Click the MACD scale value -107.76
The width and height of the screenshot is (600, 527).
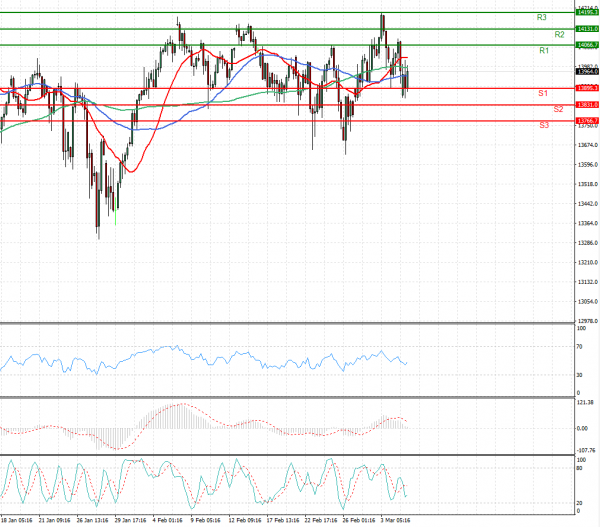click(x=588, y=450)
